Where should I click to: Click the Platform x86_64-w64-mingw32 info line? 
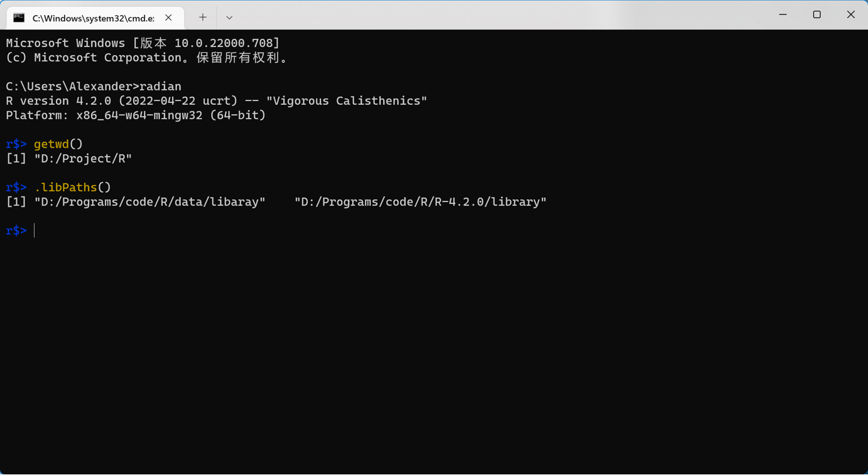click(135, 115)
